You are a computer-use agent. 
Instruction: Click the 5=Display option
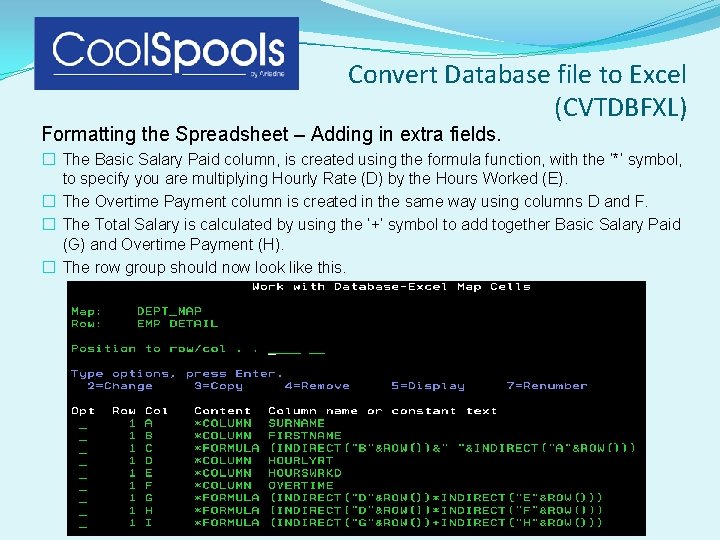tap(428, 386)
